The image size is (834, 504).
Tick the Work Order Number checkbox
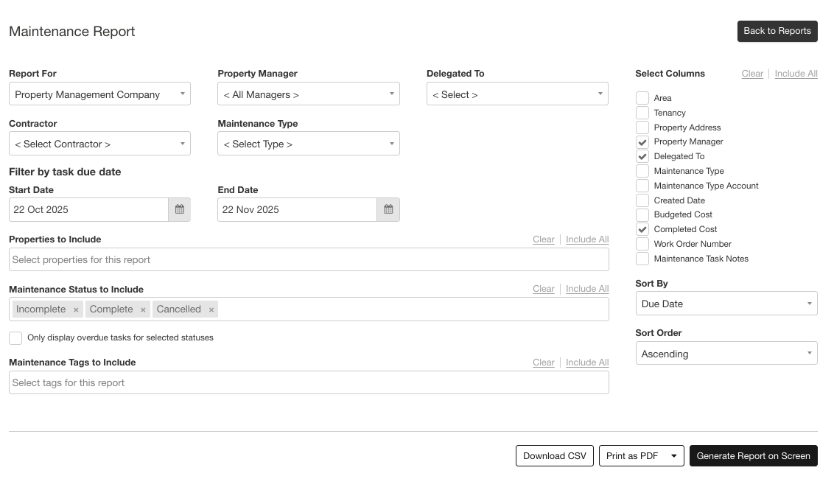642,244
